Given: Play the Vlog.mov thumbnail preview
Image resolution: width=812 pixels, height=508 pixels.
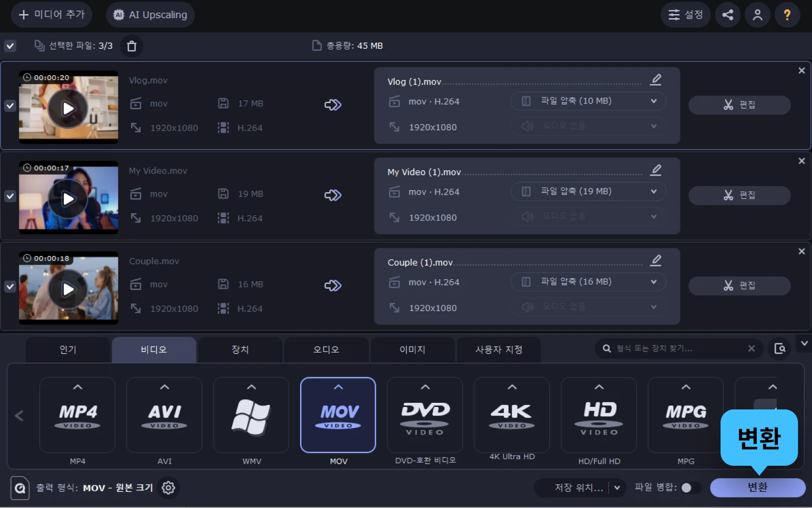Looking at the screenshot, I should (68, 108).
